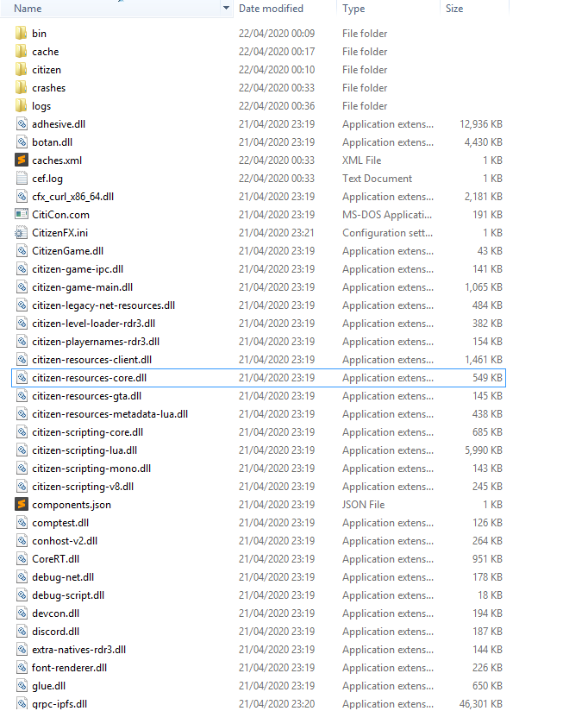Click the glue.dll file icon

[x=22, y=686]
